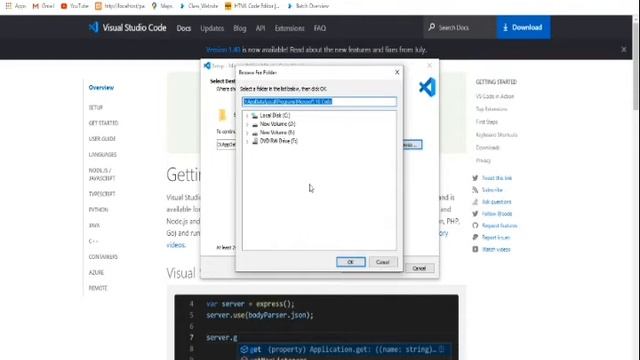The width and height of the screenshot is (640, 360).
Task: Click the icon beside Report issues
Action: [x=475, y=237]
